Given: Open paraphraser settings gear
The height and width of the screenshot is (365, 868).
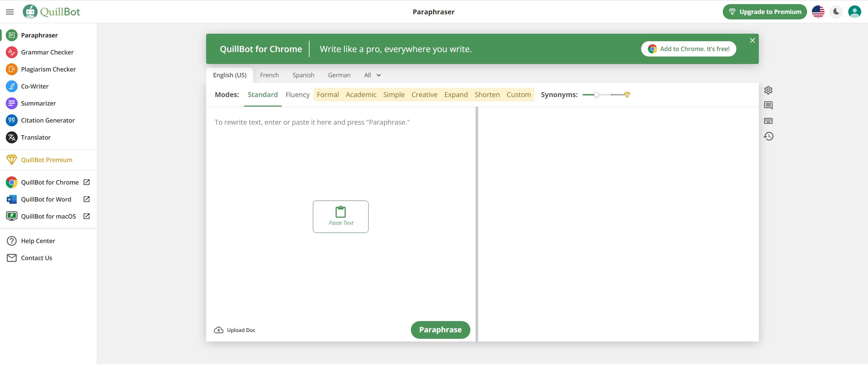Looking at the screenshot, I should (x=768, y=90).
